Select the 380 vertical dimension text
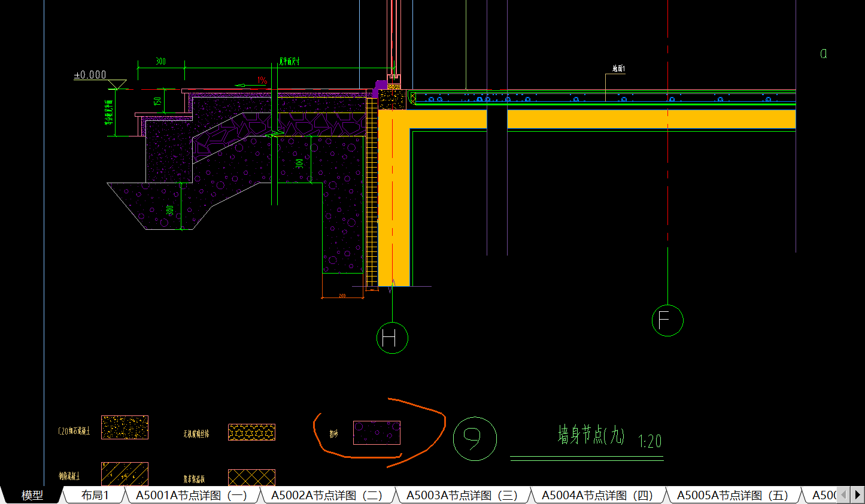Viewport: 865px width, 504px height. pos(170,210)
